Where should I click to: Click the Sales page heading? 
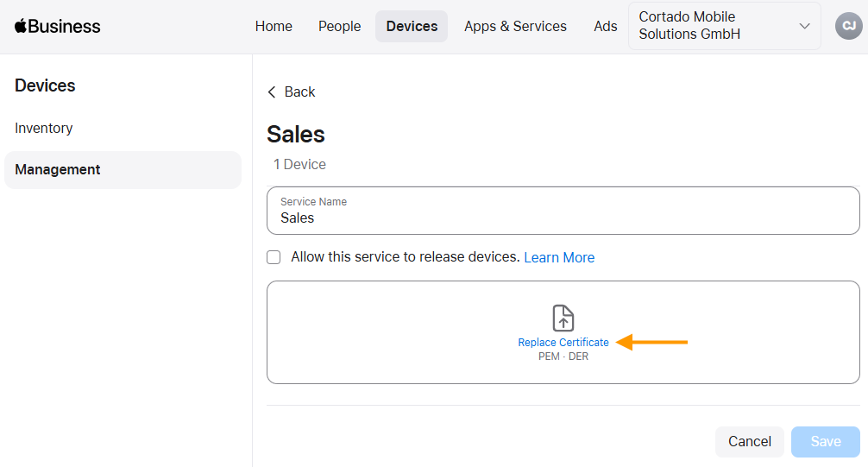pyautogui.click(x=296, y=134)
